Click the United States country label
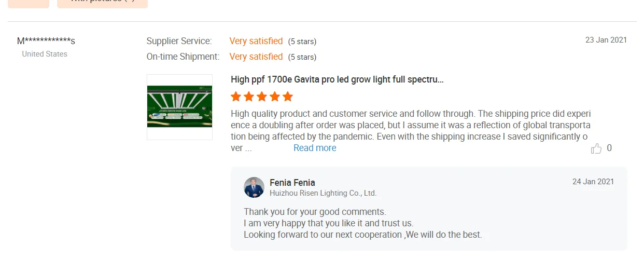Viewport: 644px width, 259px height. [x=45, y=54]
